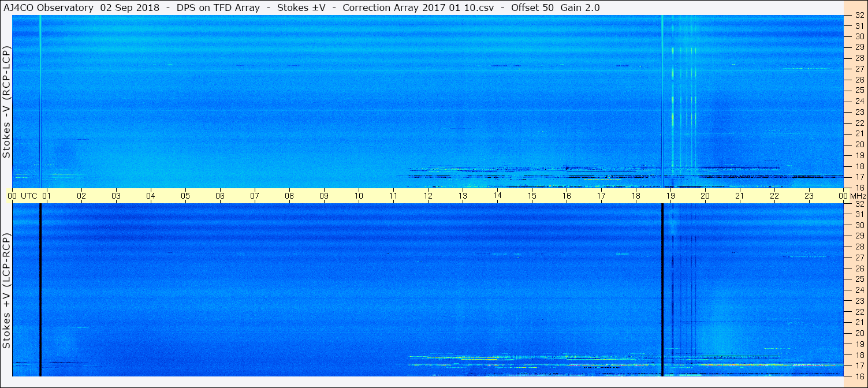Select the 23 hour marker on time axis
This screenshot has width=868, height=388.
point(809,196)
